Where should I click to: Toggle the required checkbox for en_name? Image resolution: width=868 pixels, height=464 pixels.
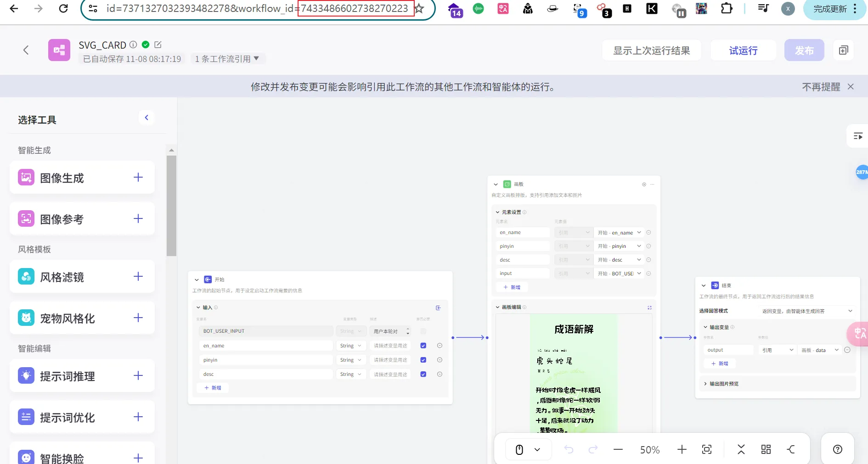[x=423, y=346]
